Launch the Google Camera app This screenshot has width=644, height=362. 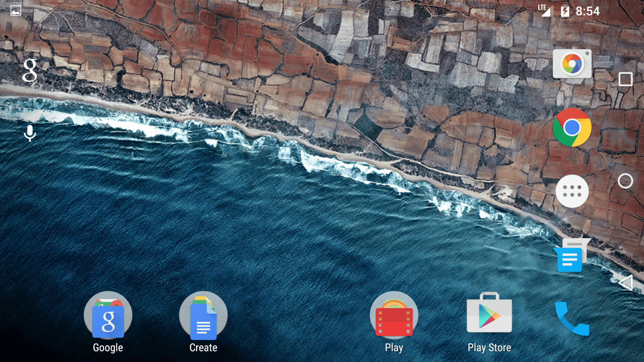pyautogui.click(x=572, y=64)
